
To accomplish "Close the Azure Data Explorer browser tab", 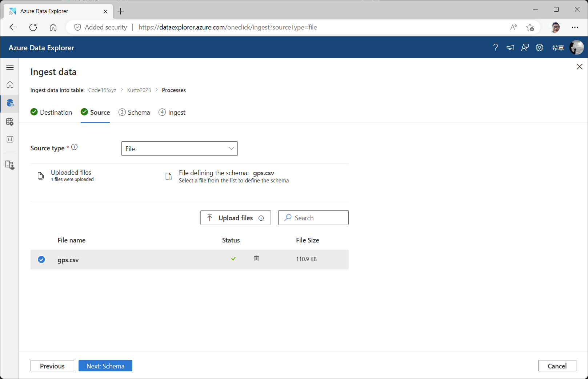I will [x=105, y=11].
